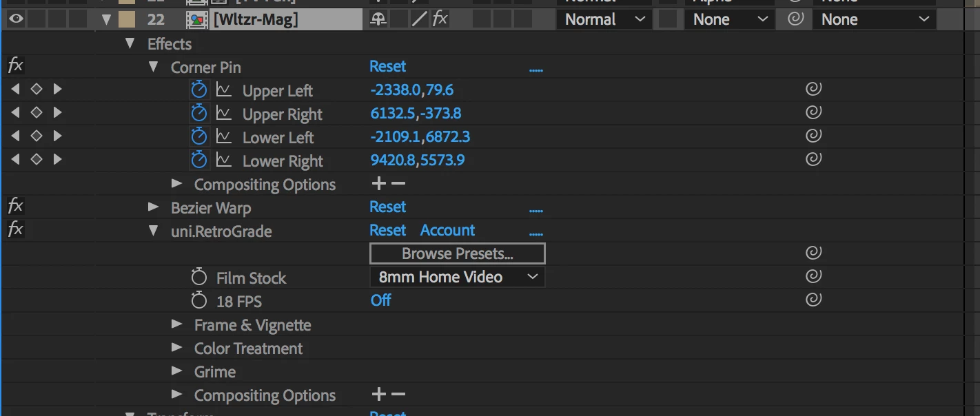Click minus button in Corner Pin Compositing Options

(x=398, y=183)
